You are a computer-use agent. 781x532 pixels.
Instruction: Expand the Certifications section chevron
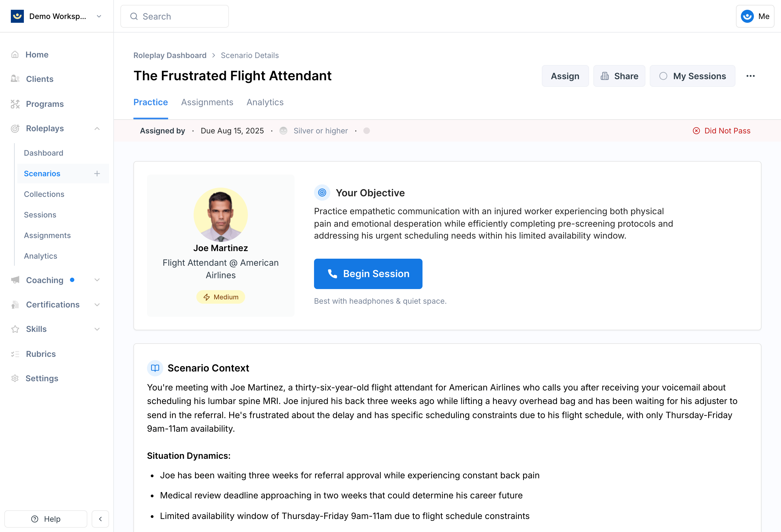tap(97, 305)
